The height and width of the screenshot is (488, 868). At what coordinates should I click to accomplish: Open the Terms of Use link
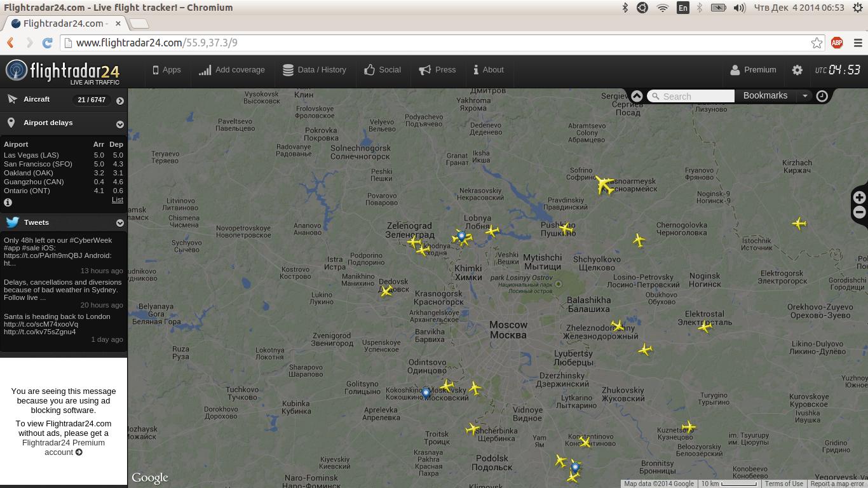(x=783, y=484)
